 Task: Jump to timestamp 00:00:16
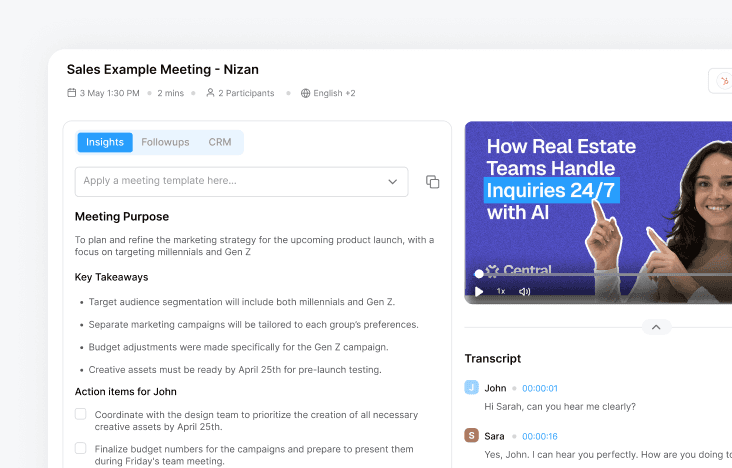point(540,436)
